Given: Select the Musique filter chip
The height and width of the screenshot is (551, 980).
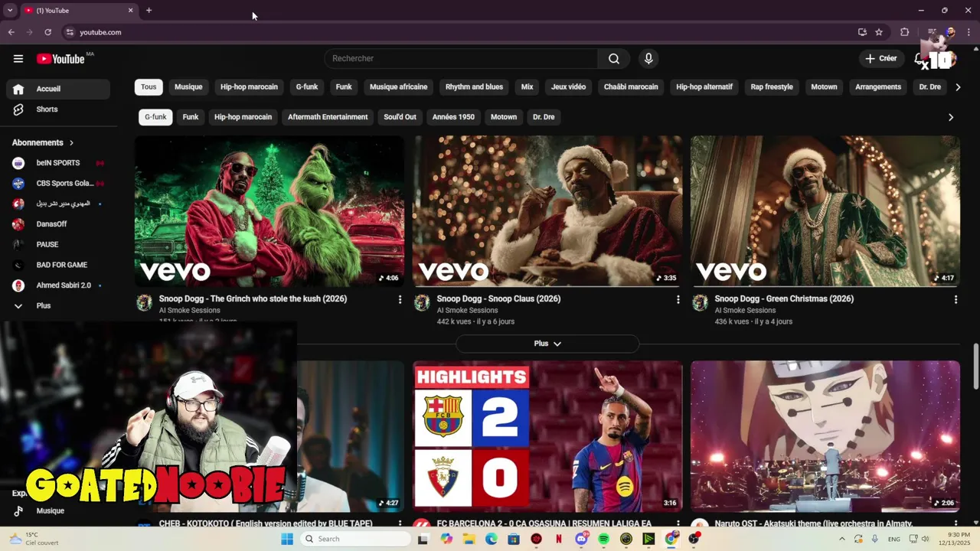Looking at the screenshot, I should (188, 87).
